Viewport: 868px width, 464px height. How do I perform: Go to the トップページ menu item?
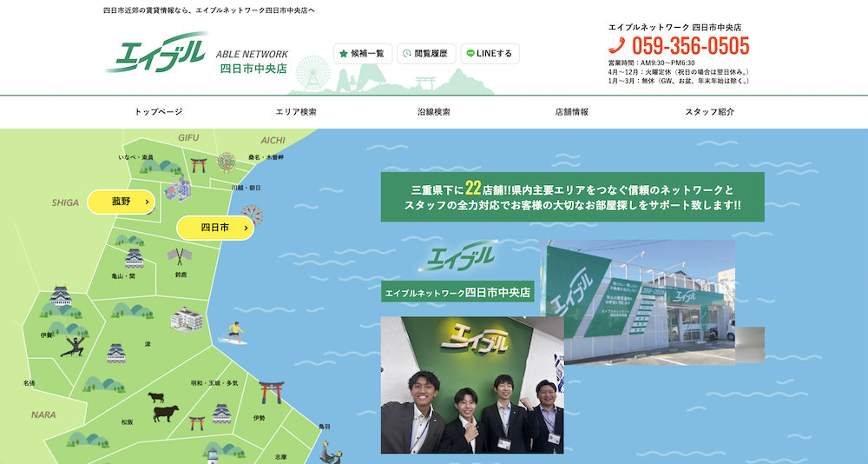pyautogui.click(x=158, y=112)
